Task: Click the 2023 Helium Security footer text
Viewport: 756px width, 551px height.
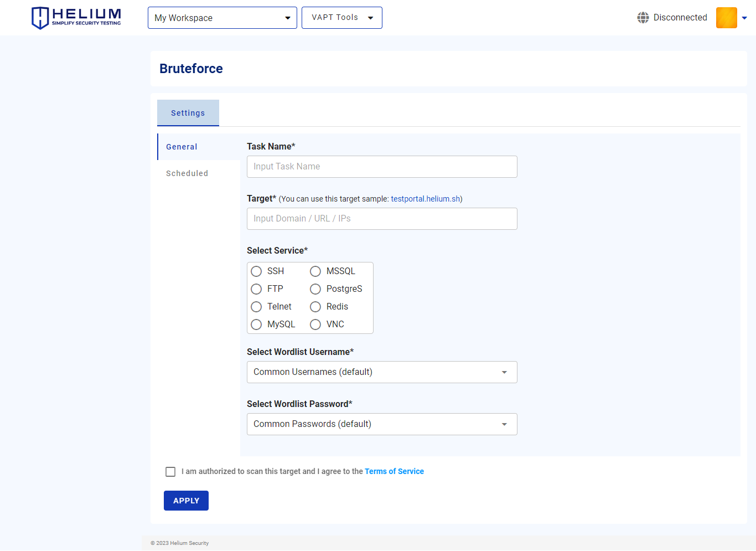Action: point(180,543)
